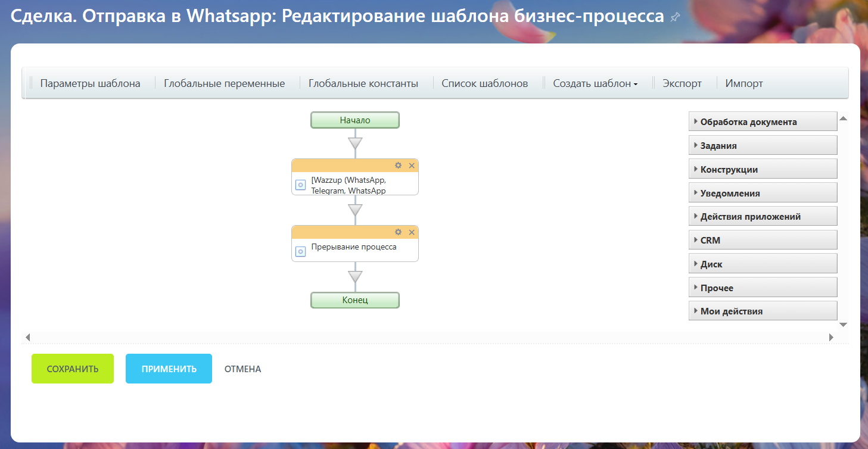Screen dimensions: 868x449
Task: Expand the Задания section
Action: tap(763, 145)
